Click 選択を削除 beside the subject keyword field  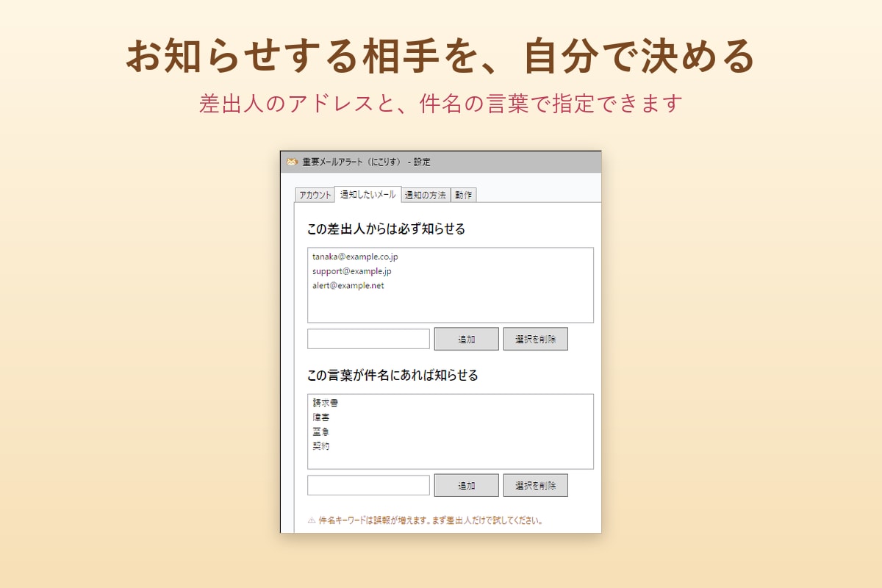pyautogui.click(x=536, y=485)
